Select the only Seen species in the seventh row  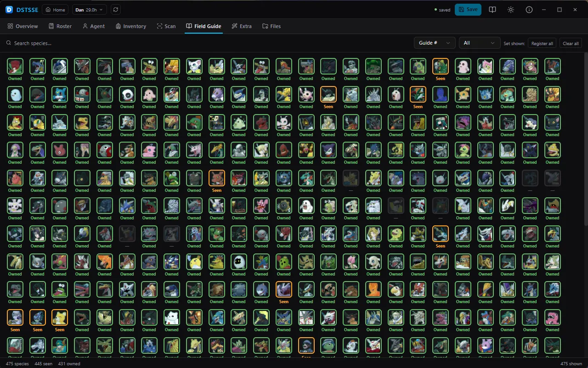pos(440,234)
